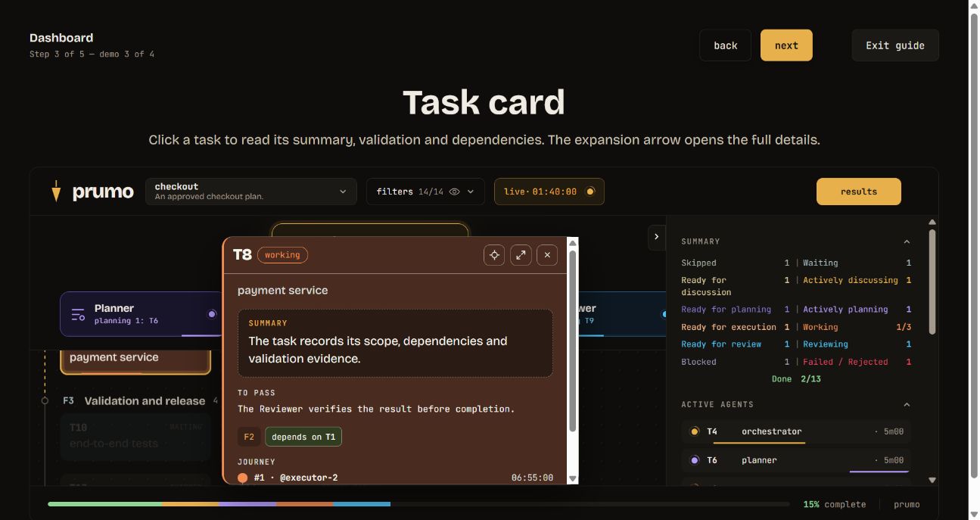Screen dimensions: 980x520
Task: Select the Planner lane header
Action: [x=142, y=314]
